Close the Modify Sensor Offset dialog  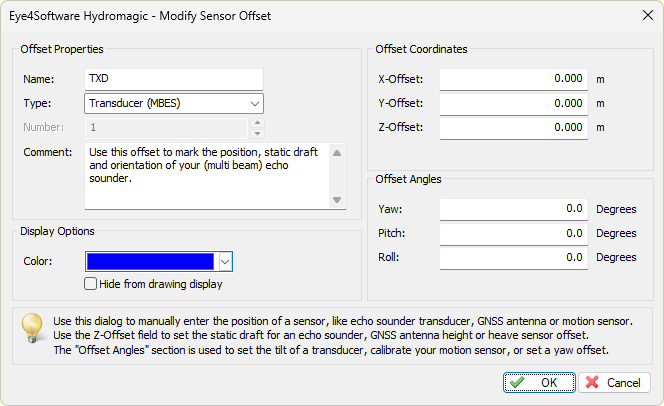(647, 16)
